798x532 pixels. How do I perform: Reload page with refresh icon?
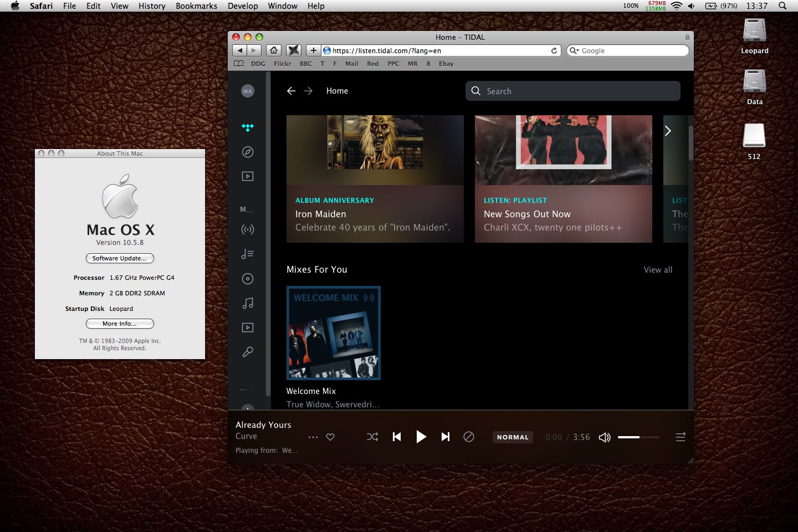tap(554, 50)
